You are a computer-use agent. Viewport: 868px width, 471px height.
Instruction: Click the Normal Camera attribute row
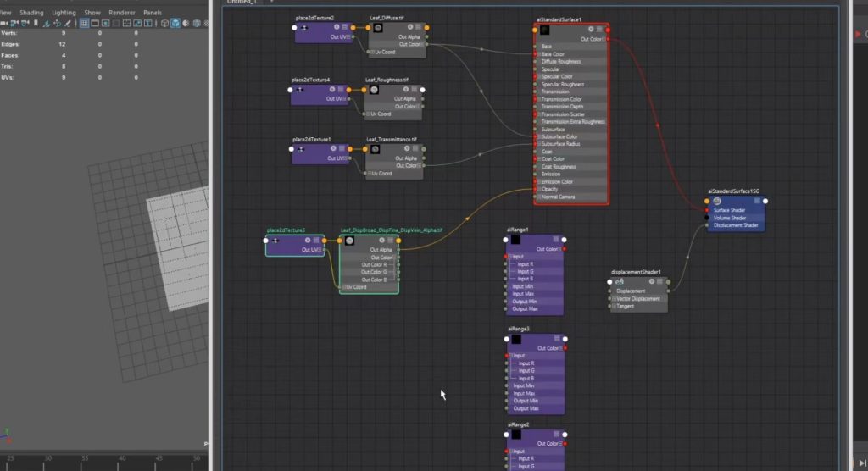coord(571,197)
